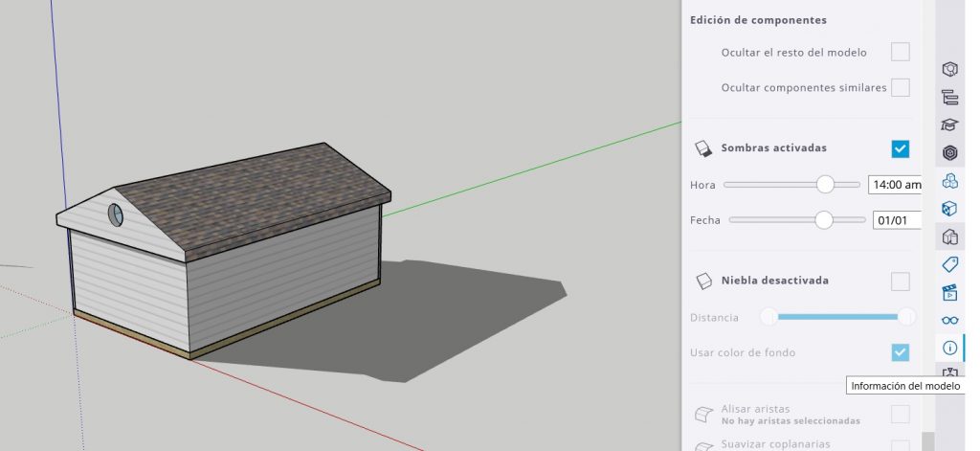The width and height of the screenshot is (980, 451).
Task: Open the Outliner hierarchy panel icon
Action: pyautogui.click(x=949, y=97)
